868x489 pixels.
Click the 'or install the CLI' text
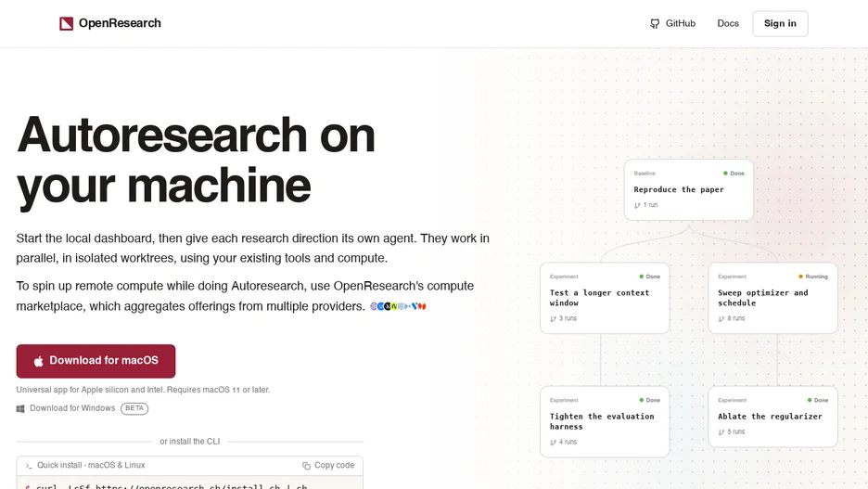(x=190, y=442)
